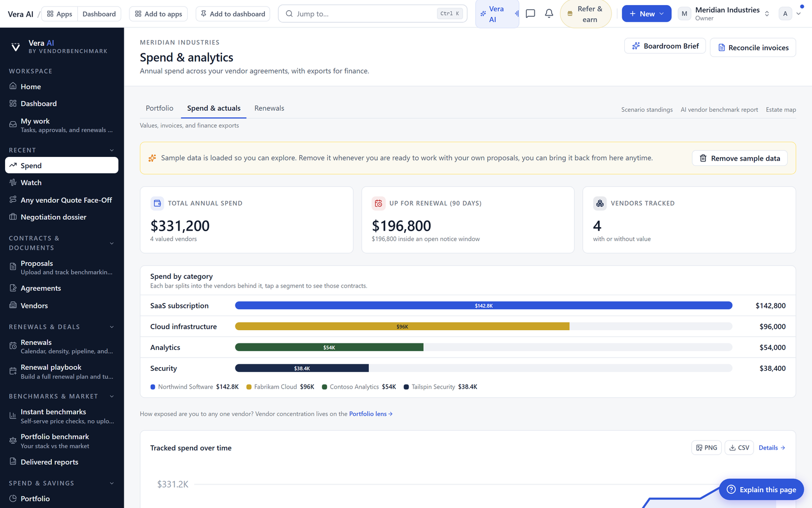Viewport: 812px width, 508px height.
Task: Select the Spend & actuals tab
Action: [x=214, y=108]
